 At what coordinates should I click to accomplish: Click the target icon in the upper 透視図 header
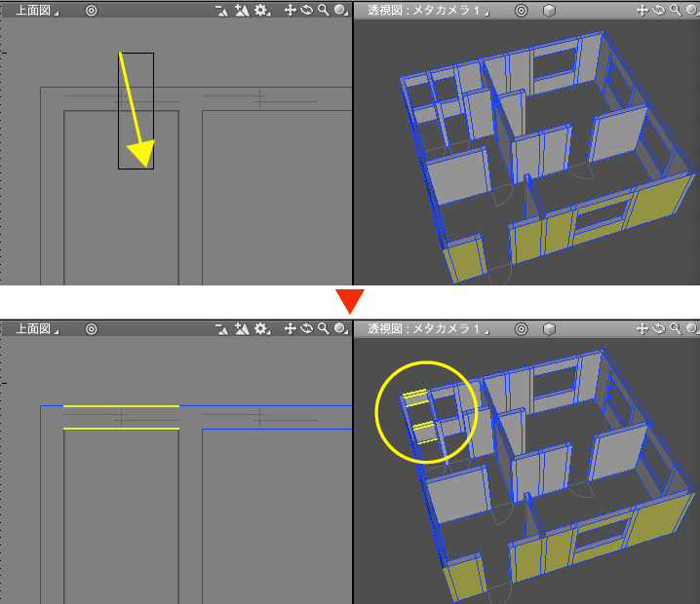521,11
